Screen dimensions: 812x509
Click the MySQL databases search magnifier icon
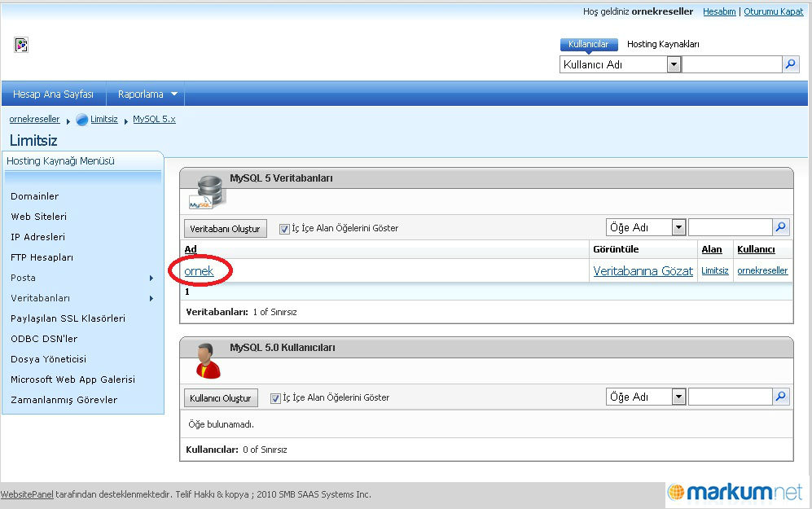(781, 226)
